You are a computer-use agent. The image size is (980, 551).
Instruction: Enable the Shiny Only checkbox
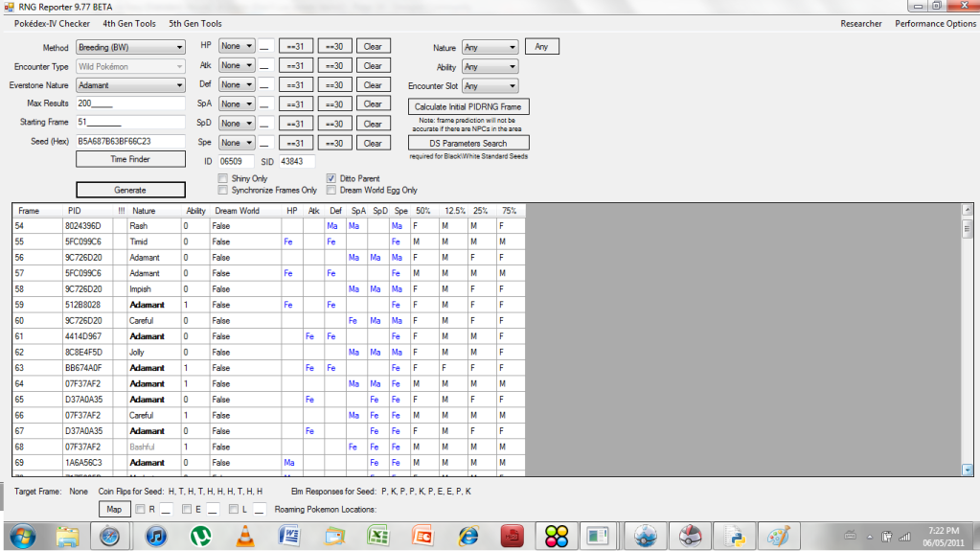coord(223,178)
